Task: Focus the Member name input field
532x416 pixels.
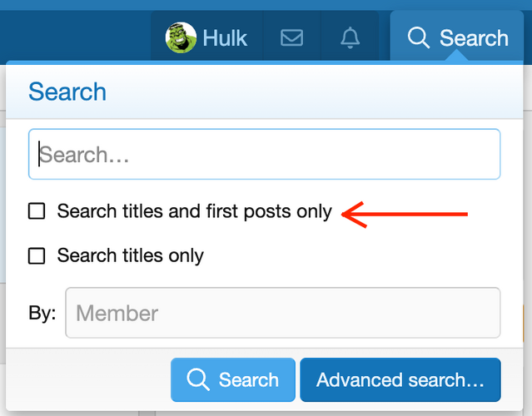Action: click(282, 313)
